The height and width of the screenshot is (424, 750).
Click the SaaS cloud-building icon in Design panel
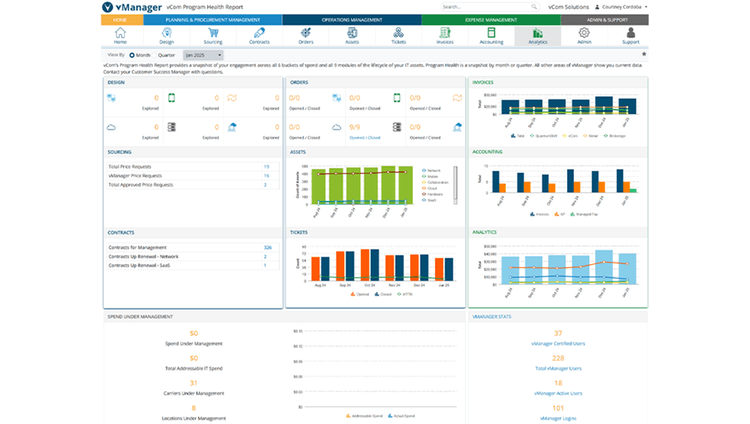(232, 127)
